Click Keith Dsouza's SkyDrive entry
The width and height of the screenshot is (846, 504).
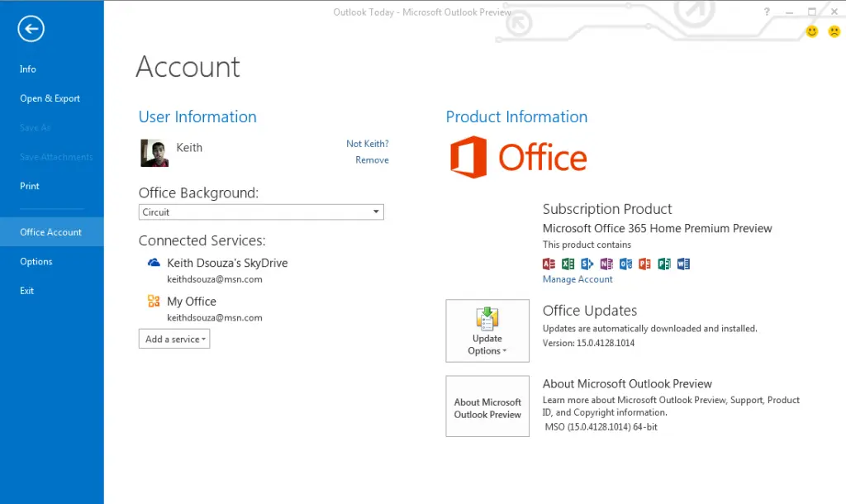[x=227, y=263]
